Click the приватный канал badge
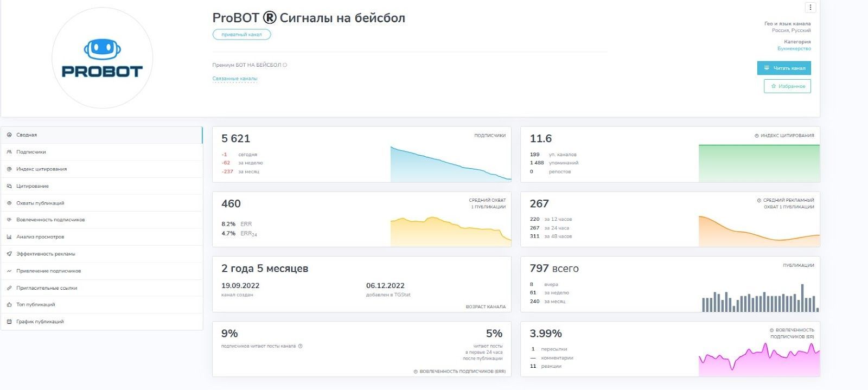Screen dimensions: 868x390 (241, 35)
